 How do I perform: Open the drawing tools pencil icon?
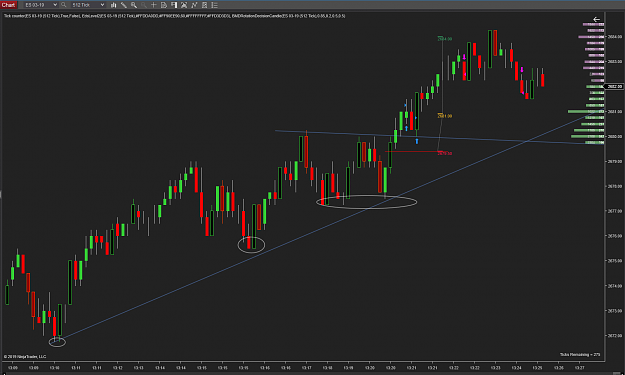pos(124,5)
